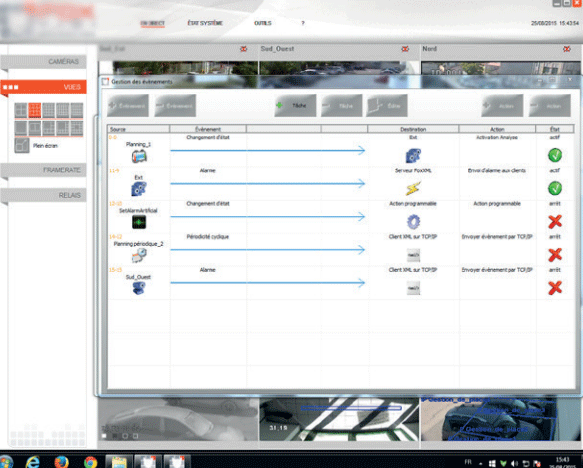583x468 pixels.
Task: Open Internet Explorer from the taskbar
Action: tap(33, 462)
